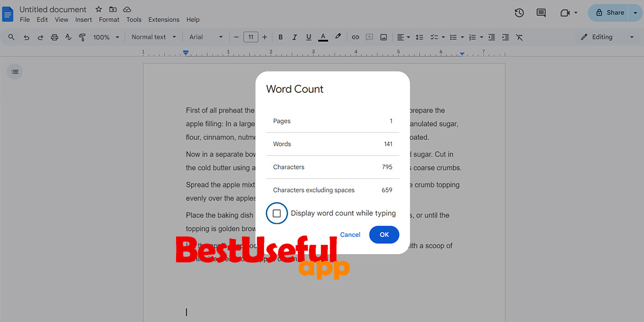
Task: Star the Untitled document
Action: 98,10
